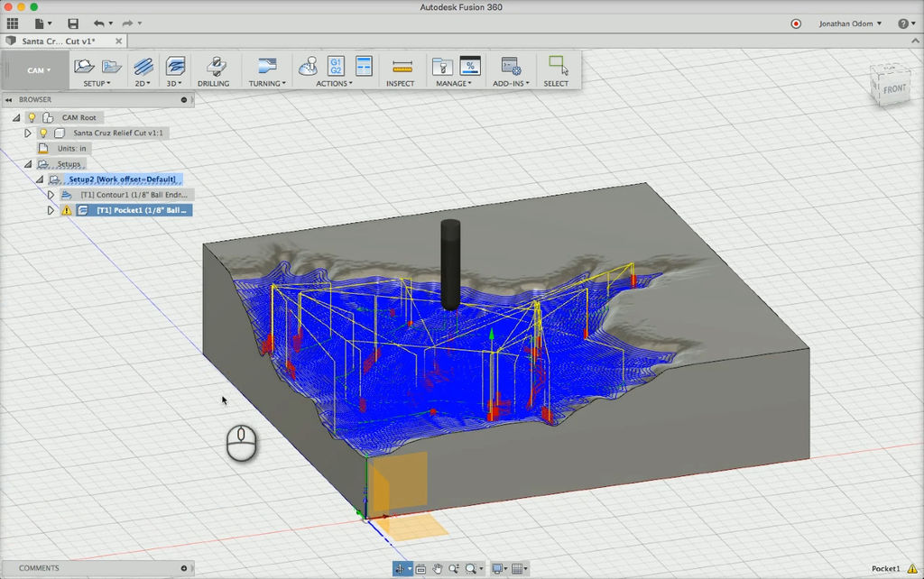This screenshot has width=924, height=579.
Task: Open the Jonathan Odom account dropdown
Action: (x=850, y=23)
